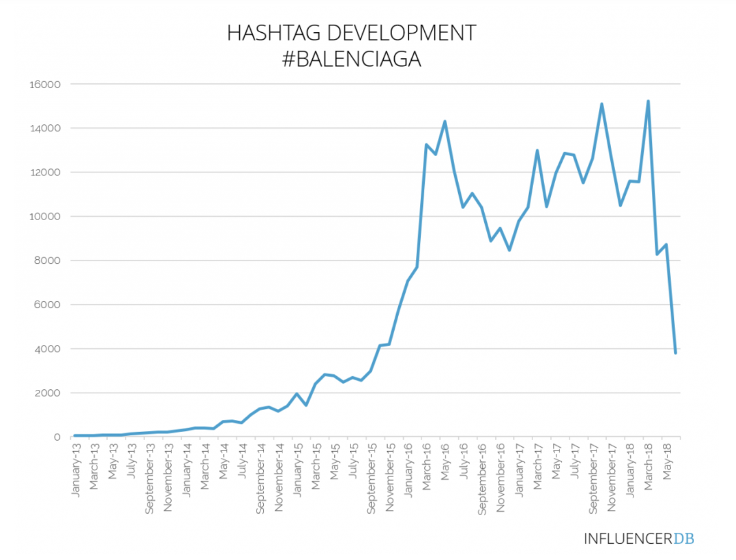Select the x-axis label 'May-15'
This screenshot has height=560, width=736.
(x=334, y=461)
